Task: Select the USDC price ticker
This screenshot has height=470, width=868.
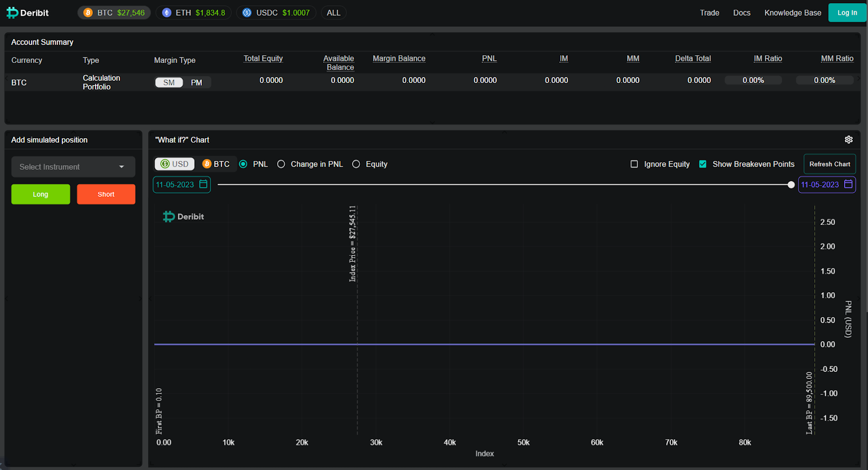Action: (276, 12)
